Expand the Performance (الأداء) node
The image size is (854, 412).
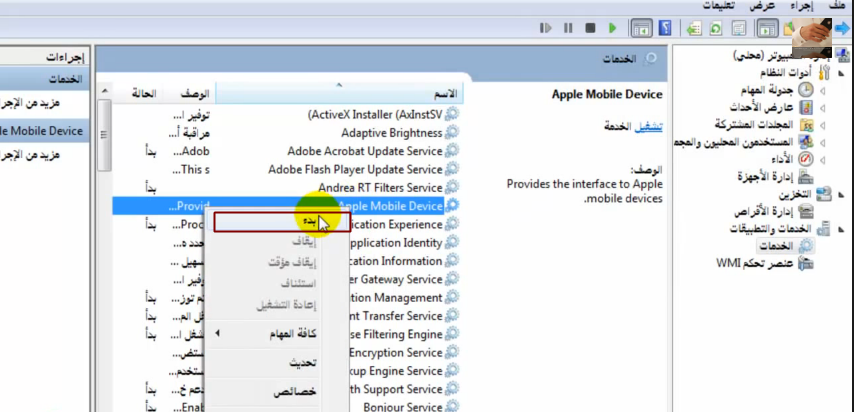coord(822,160)
